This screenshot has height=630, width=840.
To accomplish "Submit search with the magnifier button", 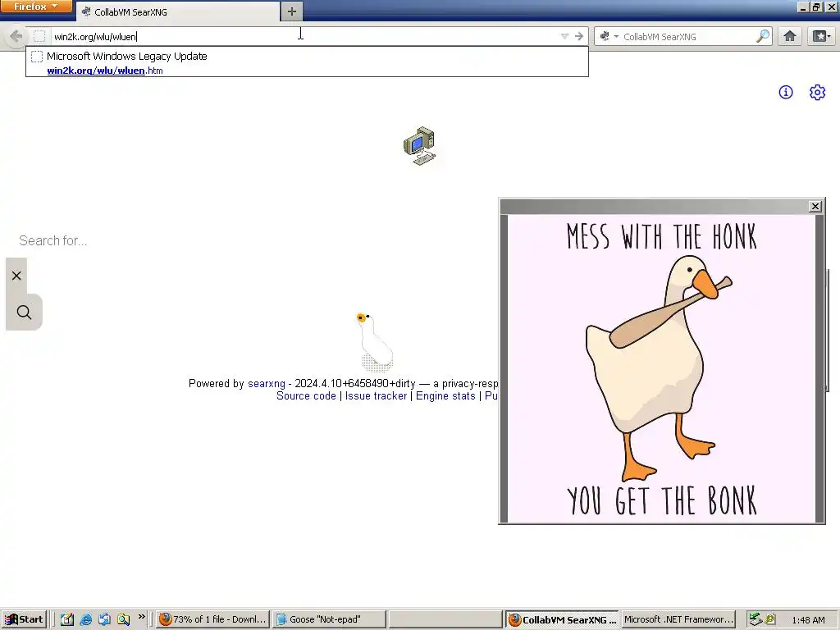I will tap(24, 312).
